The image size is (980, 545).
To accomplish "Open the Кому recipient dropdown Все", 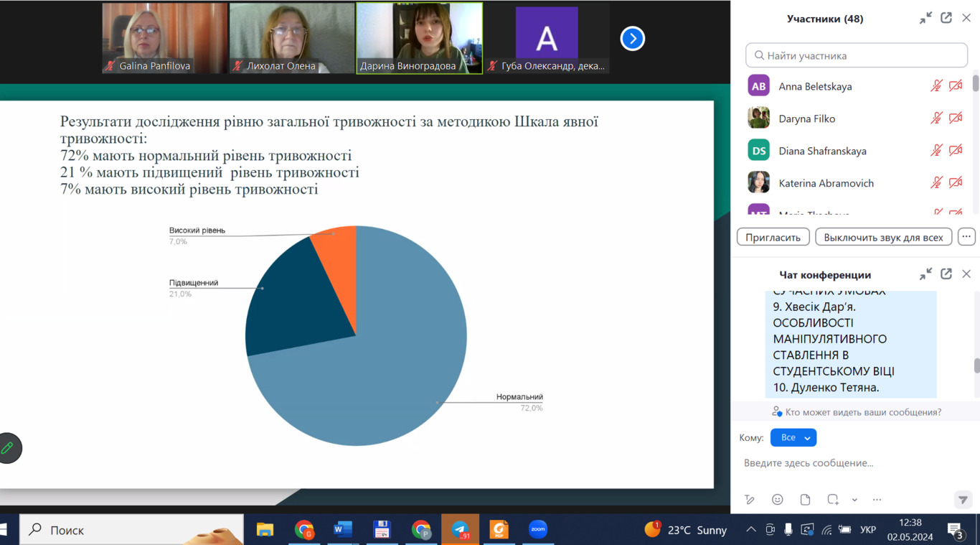I will click(x=793, y=437).
